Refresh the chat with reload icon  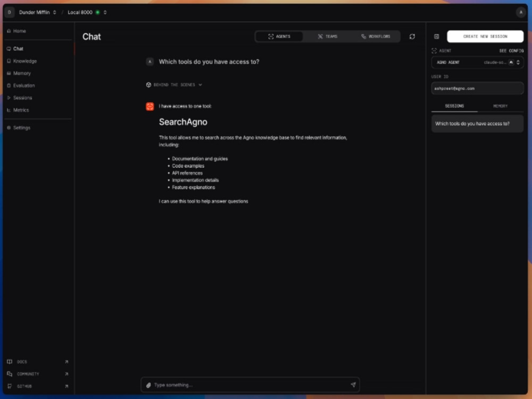tap(412, 36)
